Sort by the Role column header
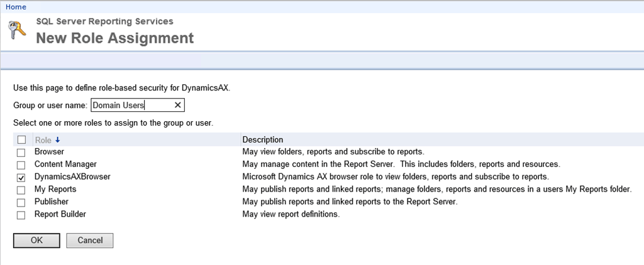Image resolution: width=644 pixels, height=265 pixels. (x=43, y=140)
